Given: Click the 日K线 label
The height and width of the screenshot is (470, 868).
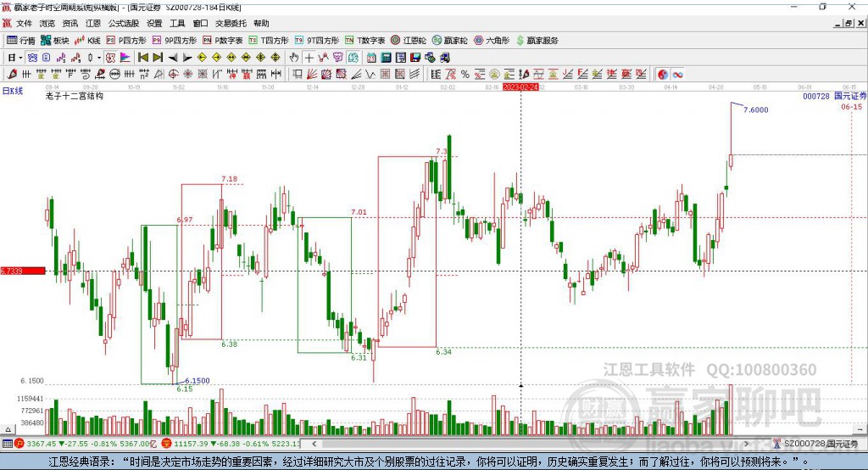Looking at the screenshot, I should (12, 91).
